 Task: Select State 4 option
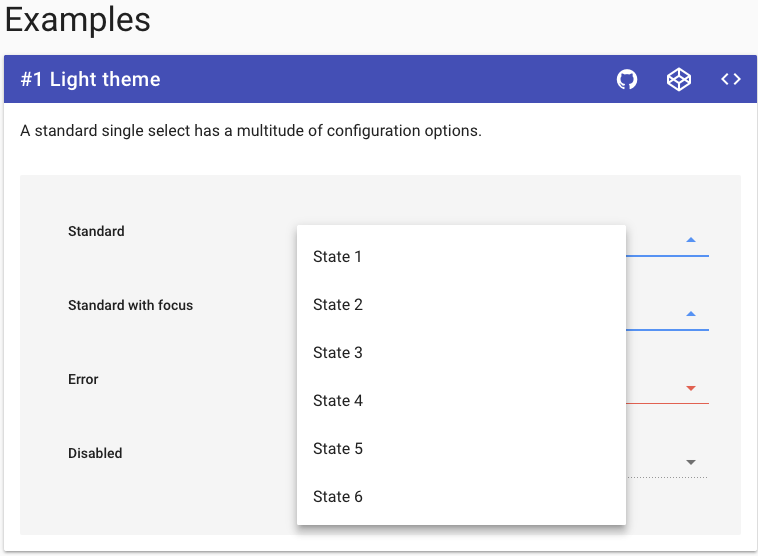coord(338,401)
